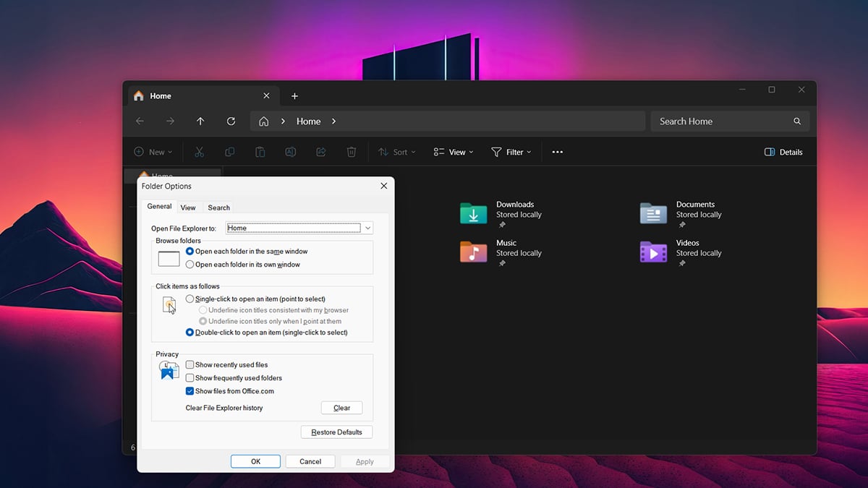The height and width of the screenshot is (488, 868).
Task: Click the Back arrow in File Explorer
Action: [x=140, y=121]
